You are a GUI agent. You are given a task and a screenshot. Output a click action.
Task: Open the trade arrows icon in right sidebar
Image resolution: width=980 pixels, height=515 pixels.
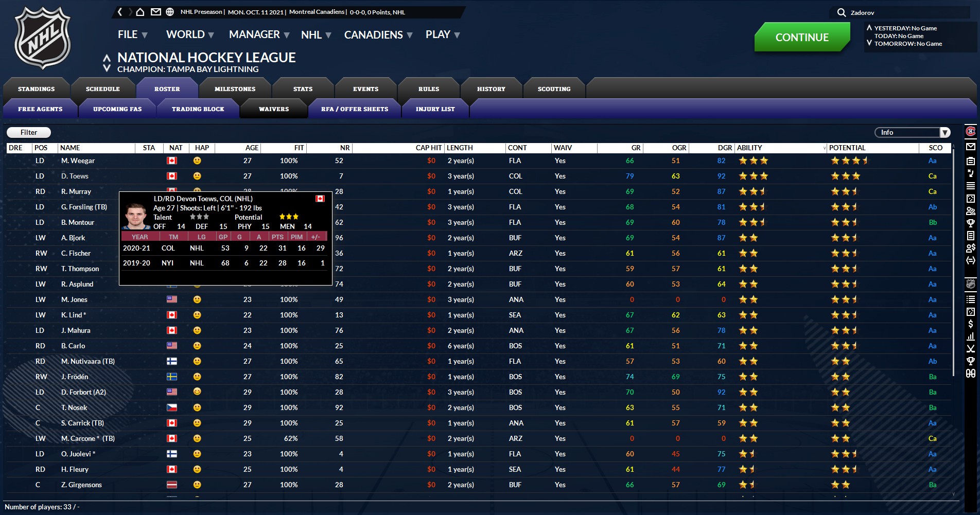pos(971,260)
